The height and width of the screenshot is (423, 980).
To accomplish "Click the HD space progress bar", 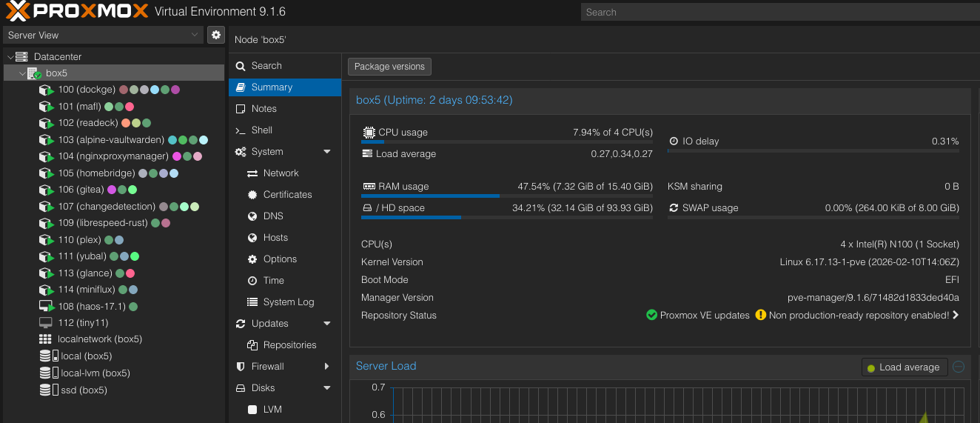I will coord(507,217).
